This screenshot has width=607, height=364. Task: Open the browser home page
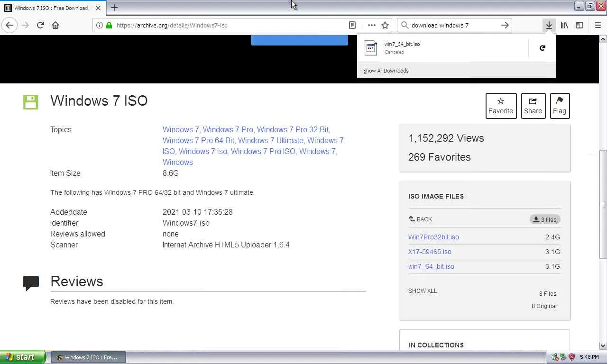55,25
